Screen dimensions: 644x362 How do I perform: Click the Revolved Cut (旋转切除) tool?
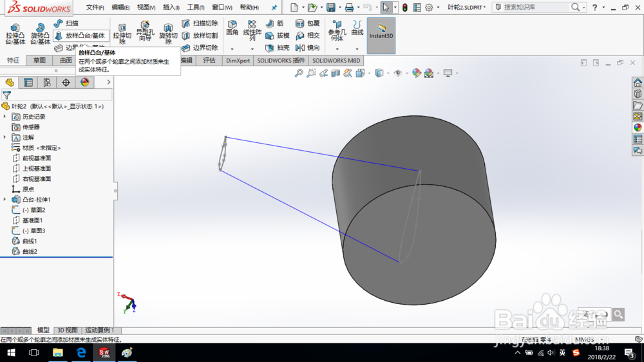click(x=168, y=33)
